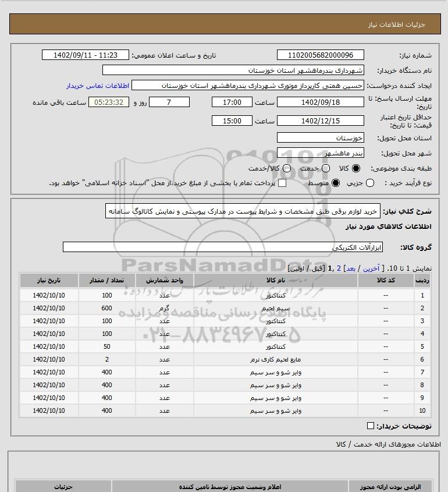Click the announcement date field 1402/09/11 - 11:23

(86, 55)
